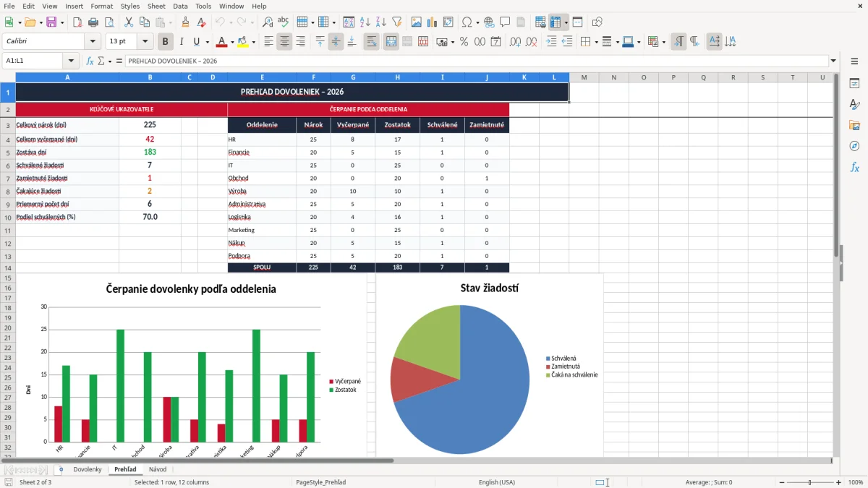Toggle Wrap Text

(371, 42)
